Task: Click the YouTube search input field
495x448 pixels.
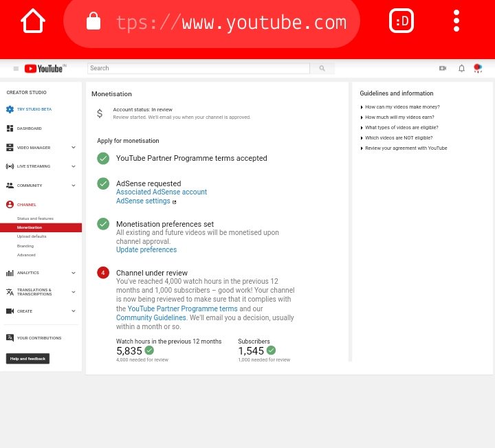Action: pos(199,68)
